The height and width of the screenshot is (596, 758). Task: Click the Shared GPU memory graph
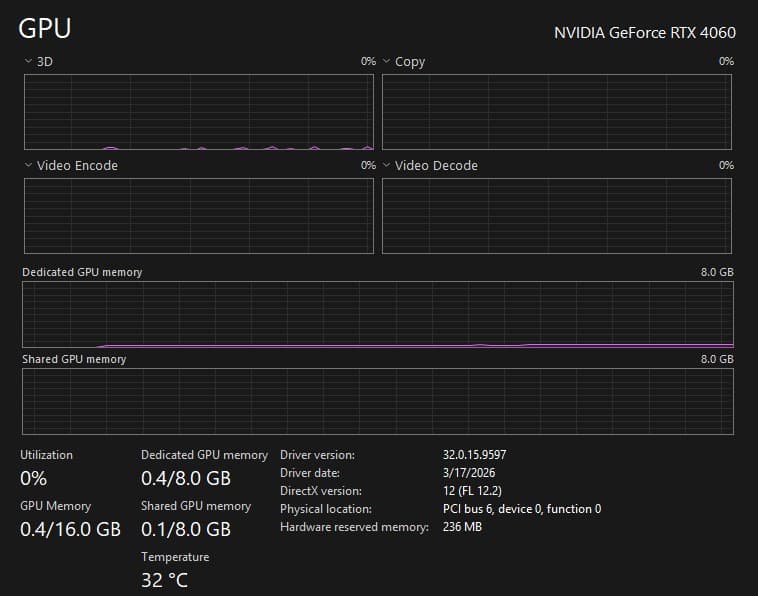coord(378,402)
